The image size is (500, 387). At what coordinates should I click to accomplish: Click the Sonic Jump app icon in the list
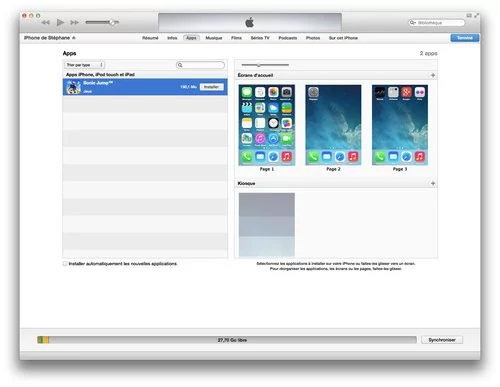[x=73, y=87]
